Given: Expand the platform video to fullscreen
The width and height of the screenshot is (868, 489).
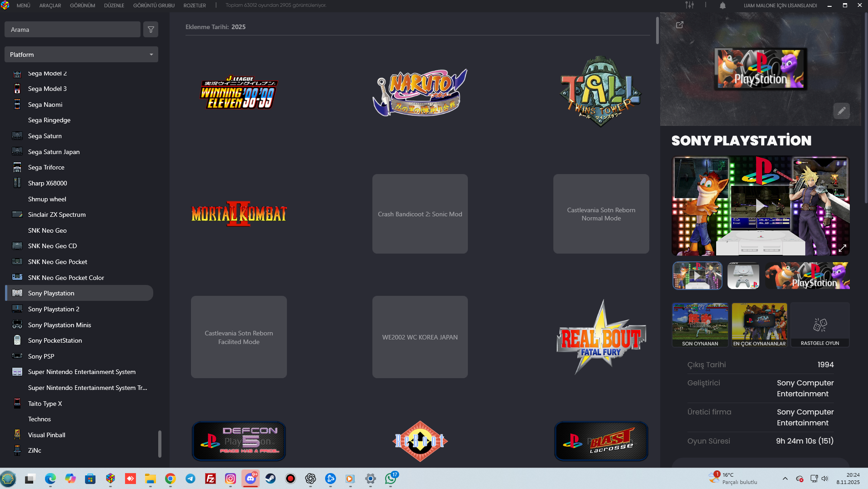Looking at the screenshot, I should pyautogui.click(x=843, y=248).
